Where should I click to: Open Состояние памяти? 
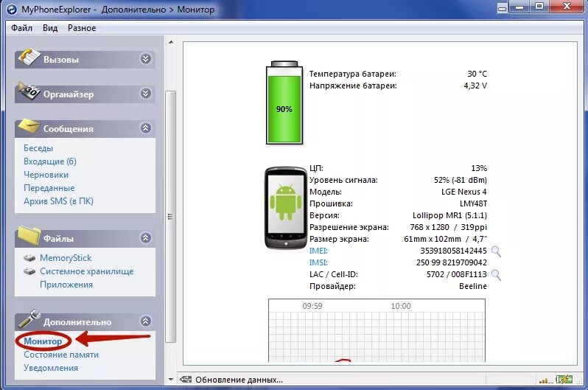(x=61, y=355)
